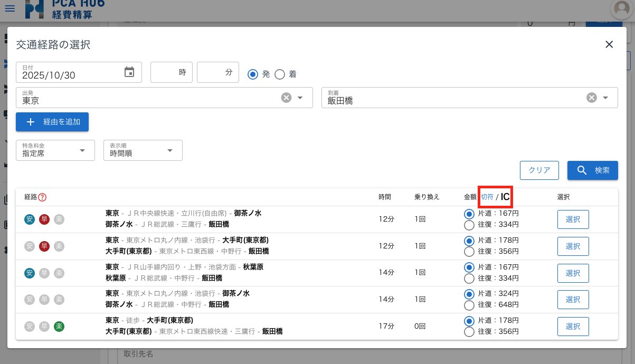Choose 往復 334円 for the first route
Image resolution: width=635 pixels, height=364 pixels.
(469, 225)
